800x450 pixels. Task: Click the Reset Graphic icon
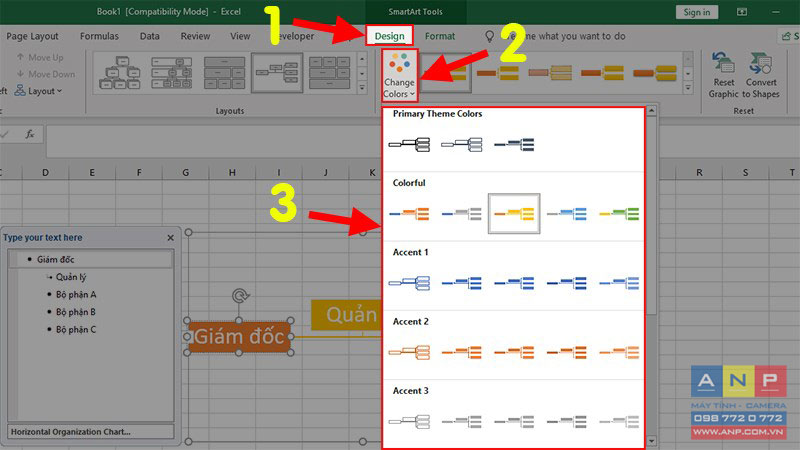723,64
